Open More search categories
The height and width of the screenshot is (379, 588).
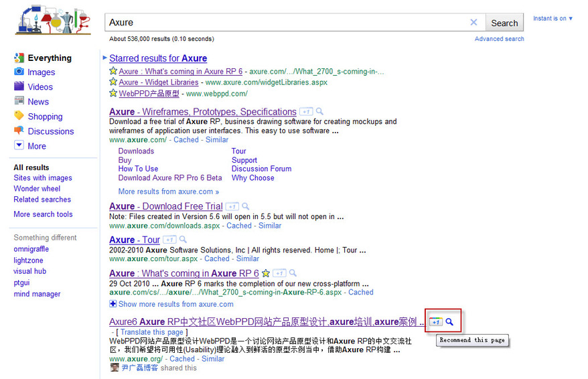(37, 146)
